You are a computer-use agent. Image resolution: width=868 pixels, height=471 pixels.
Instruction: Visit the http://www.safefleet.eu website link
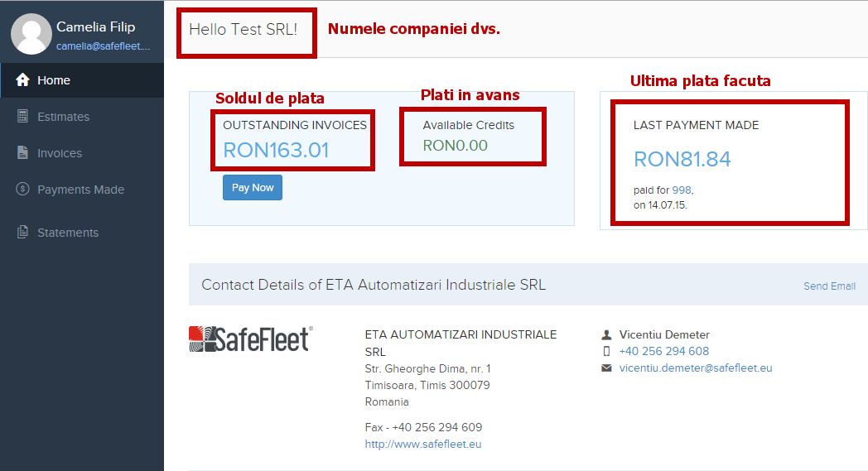point(422,445)
